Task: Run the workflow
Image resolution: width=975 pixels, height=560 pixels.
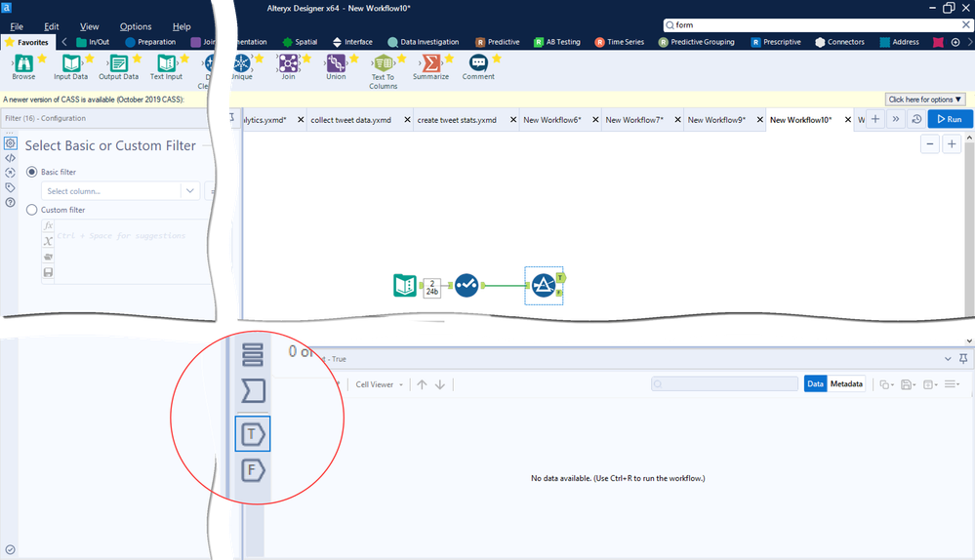Action: point(950,119)
